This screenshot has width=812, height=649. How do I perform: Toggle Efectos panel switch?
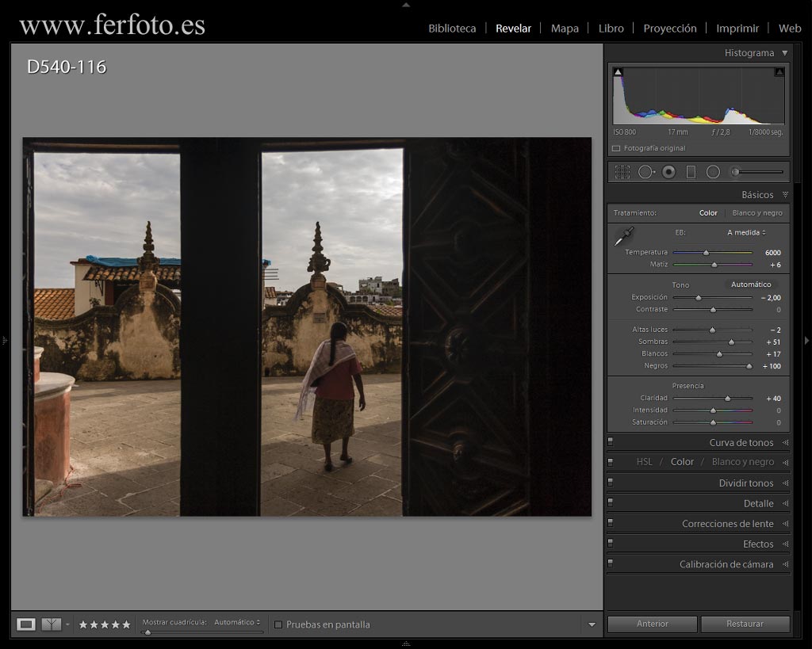pos(611,544)
